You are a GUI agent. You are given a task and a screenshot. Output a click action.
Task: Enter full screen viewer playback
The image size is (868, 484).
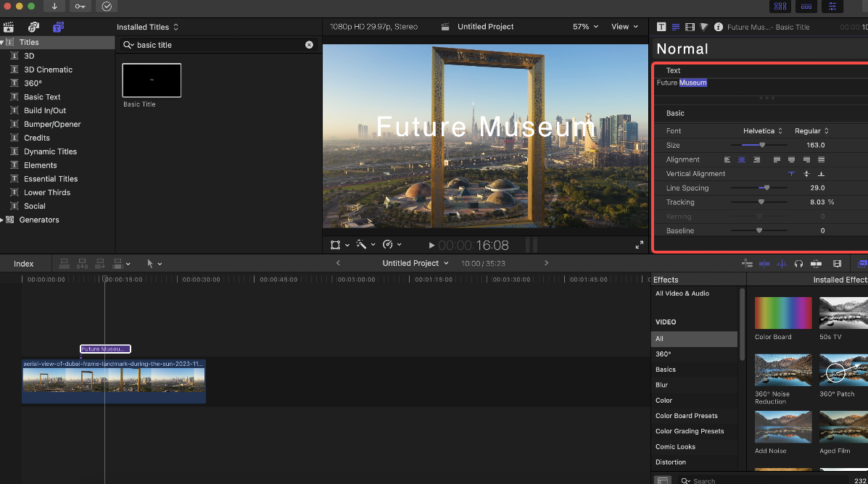[x=640, y=244]
